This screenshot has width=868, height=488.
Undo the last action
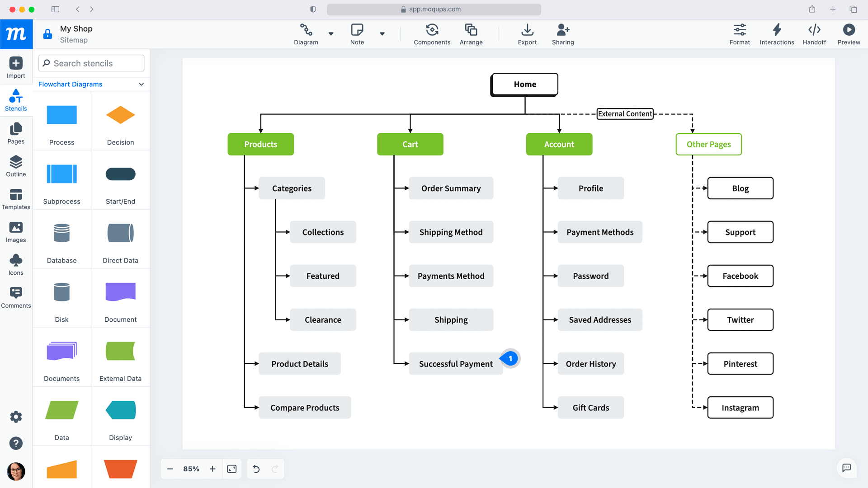[256, 469]
